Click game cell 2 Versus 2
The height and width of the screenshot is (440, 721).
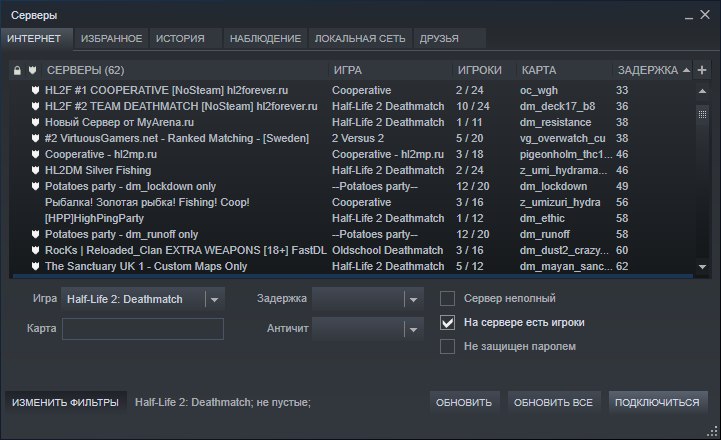tap(358, 138)
